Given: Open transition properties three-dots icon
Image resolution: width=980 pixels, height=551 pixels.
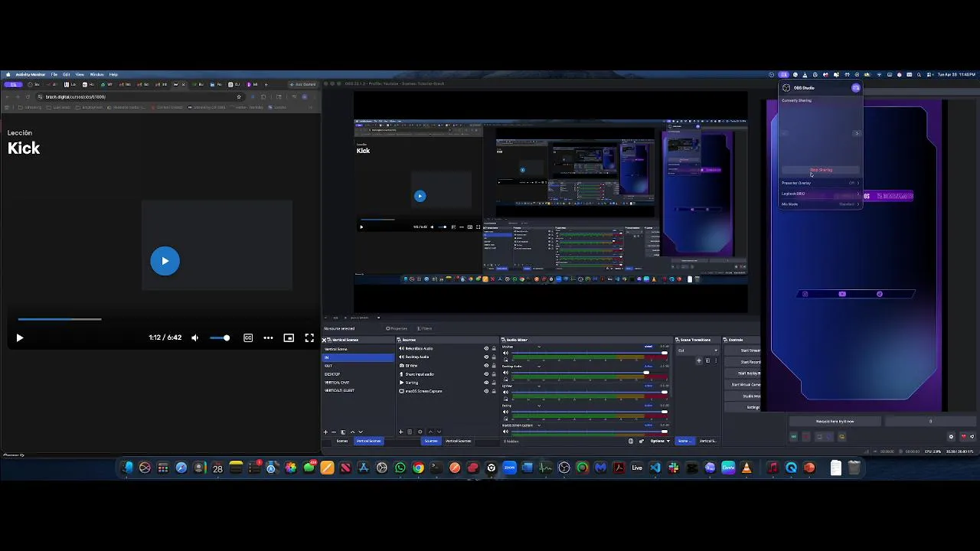Looking at the screenshot, I should [716, 360].
